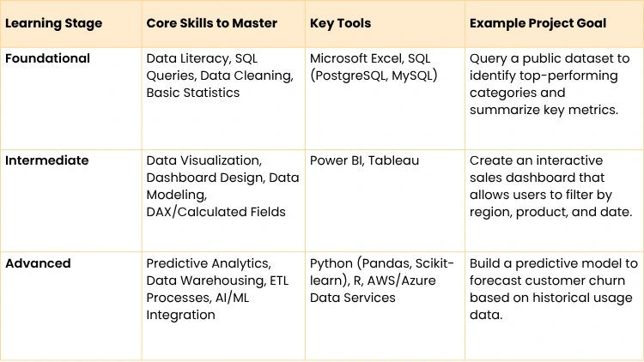Screen dimensions: 644x362
Task: Click the DAX/Calculated Fields text
Action: 216,211
